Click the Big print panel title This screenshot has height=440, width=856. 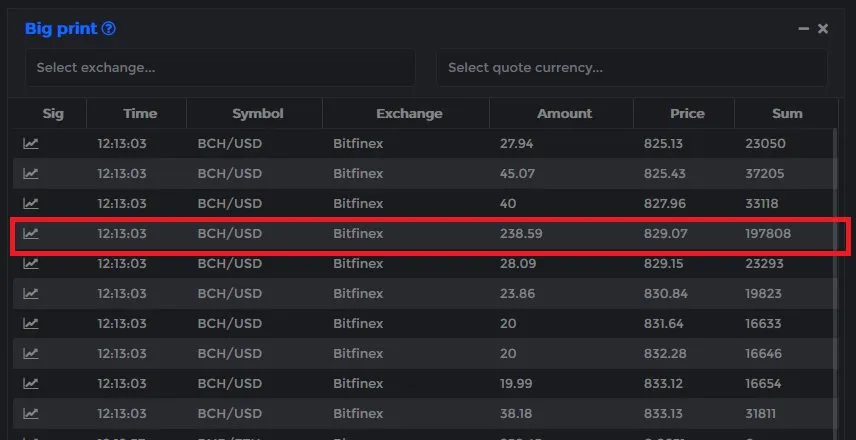61,28
